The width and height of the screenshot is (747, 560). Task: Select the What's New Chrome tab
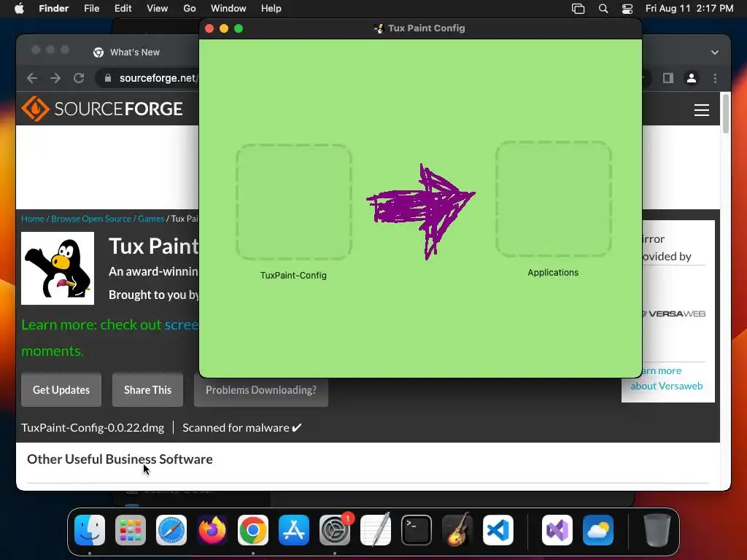pos(135,52)
